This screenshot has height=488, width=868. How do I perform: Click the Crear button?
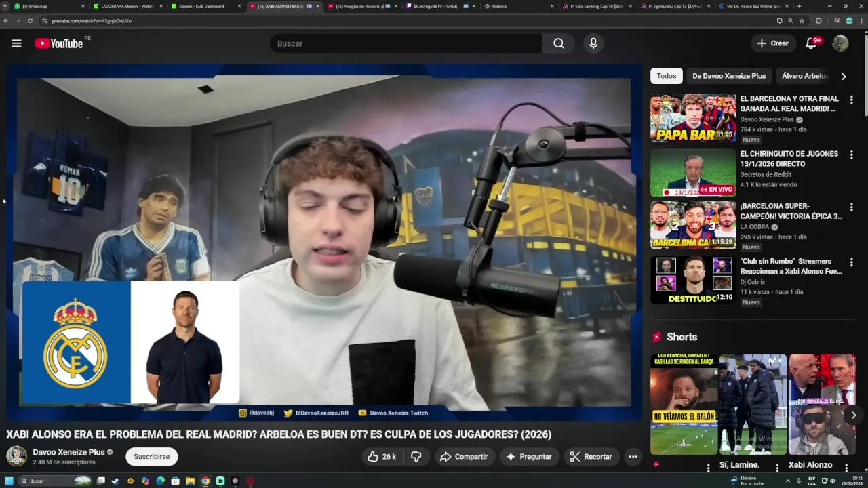point(773,43)
